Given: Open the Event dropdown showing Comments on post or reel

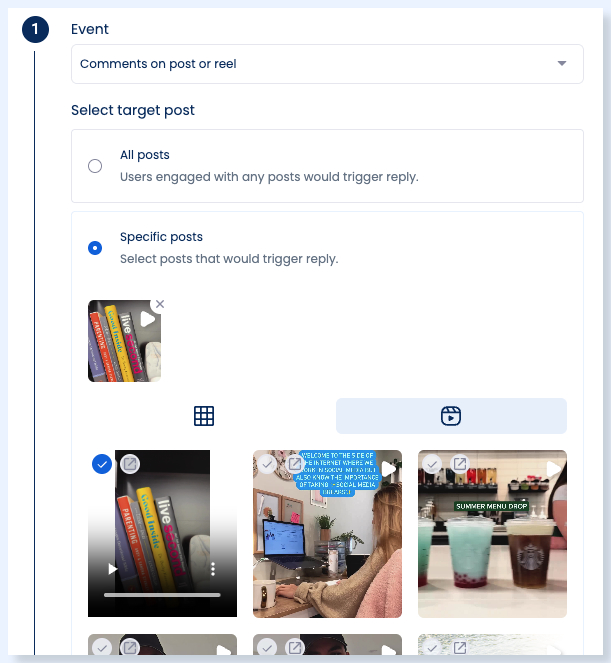Looking at the screenshot, I should coord(327,64).
